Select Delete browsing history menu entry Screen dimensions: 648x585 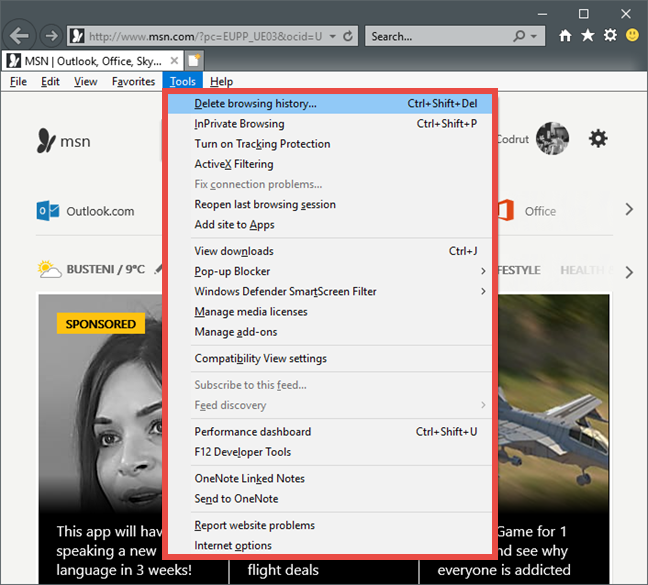tap(330, 104)
